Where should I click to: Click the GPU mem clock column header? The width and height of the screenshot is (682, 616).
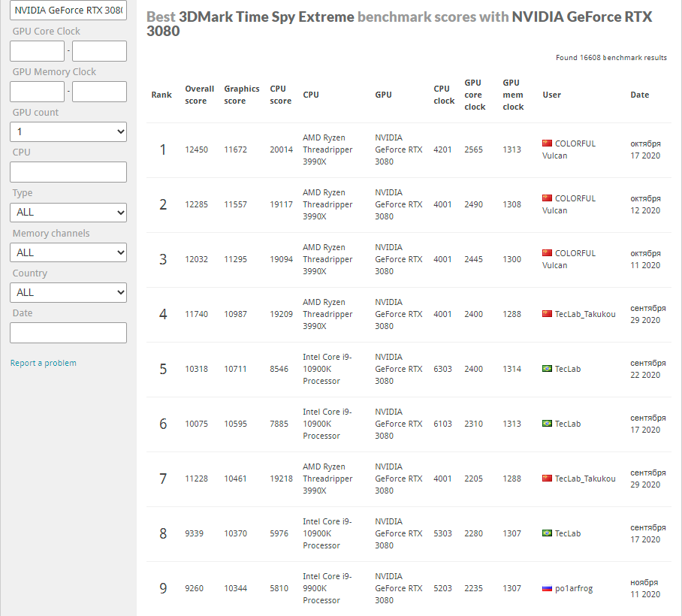pyautogui.click(x=513, y=95)
